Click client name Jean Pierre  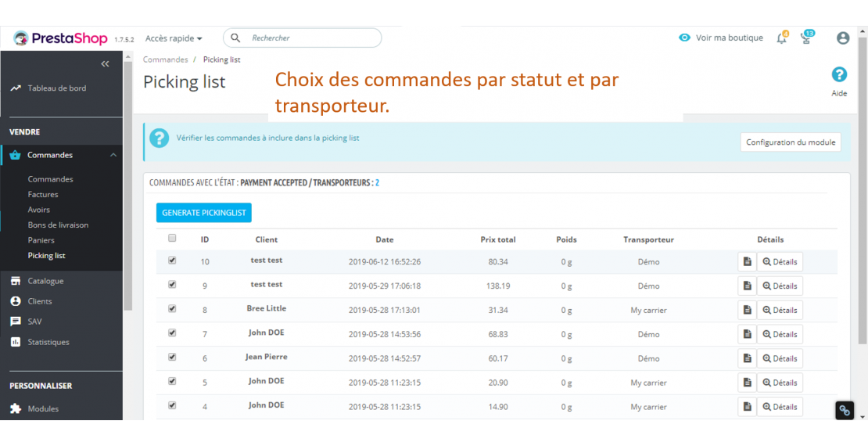(x=267, y=357)
